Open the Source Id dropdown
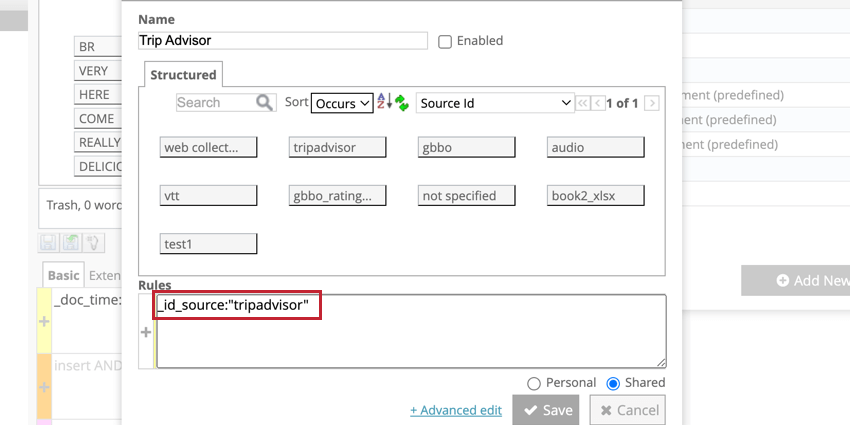The width and height of the screenshot is (850, 425). [494, 103]
